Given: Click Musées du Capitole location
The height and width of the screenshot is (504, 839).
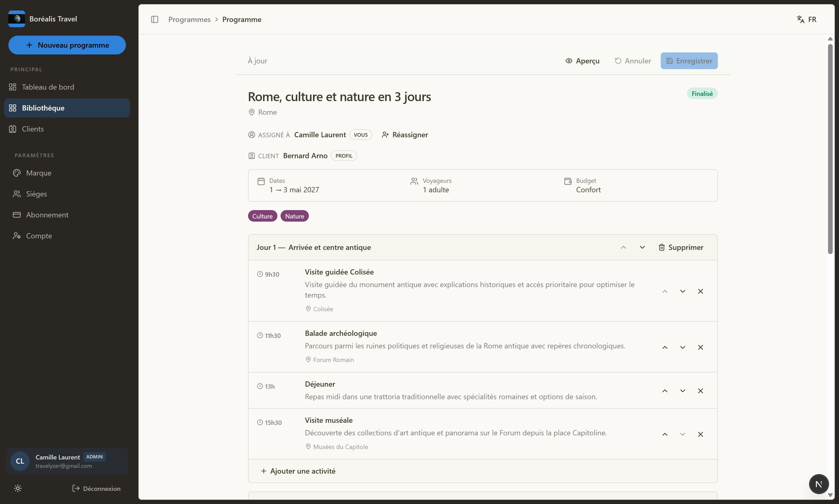Looking at the screenshot, I should pyautogui.click(x=336, y=447).
